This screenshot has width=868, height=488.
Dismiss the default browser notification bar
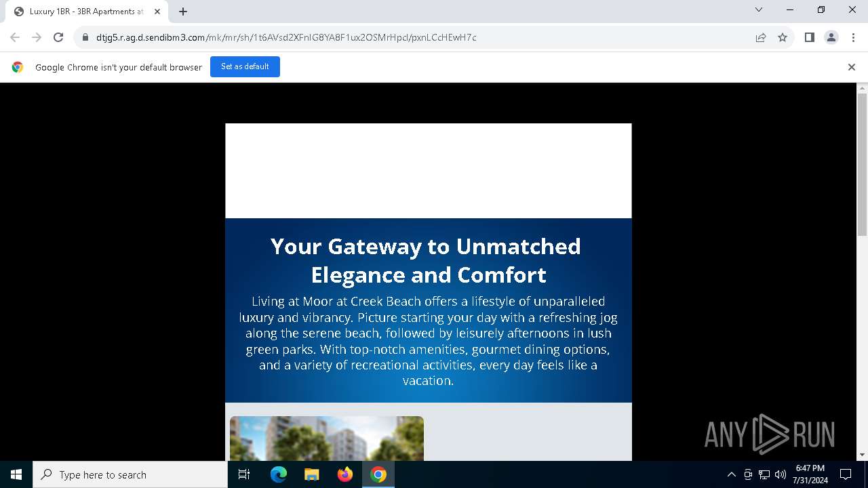[852, 67]
